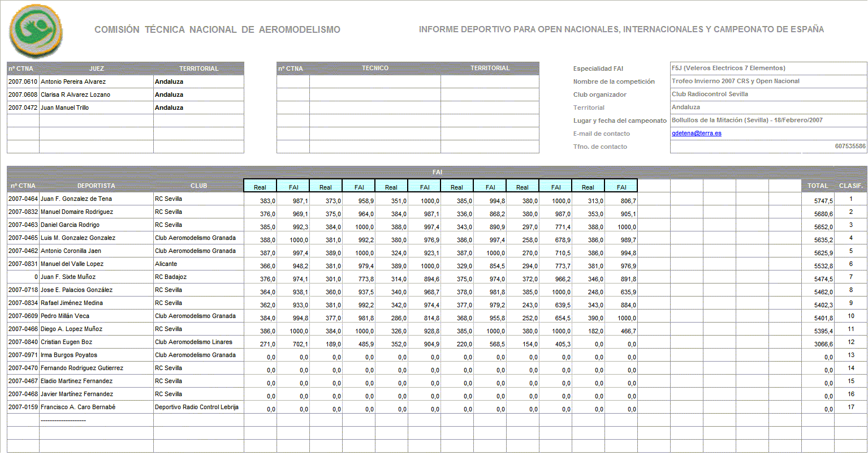The width and height of the screenshot is (868, 468).
Task: Select the Especialidad FAI field value
Action: coord(728,68)
